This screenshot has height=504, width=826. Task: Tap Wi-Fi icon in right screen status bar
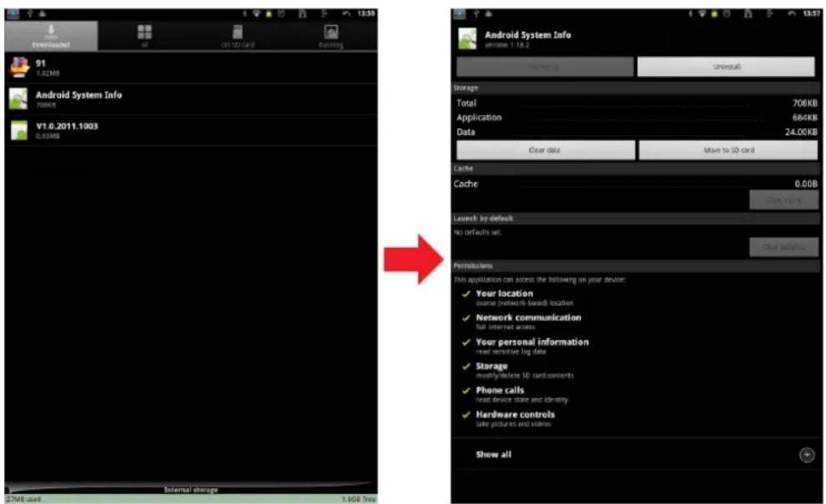coord(703,13)
